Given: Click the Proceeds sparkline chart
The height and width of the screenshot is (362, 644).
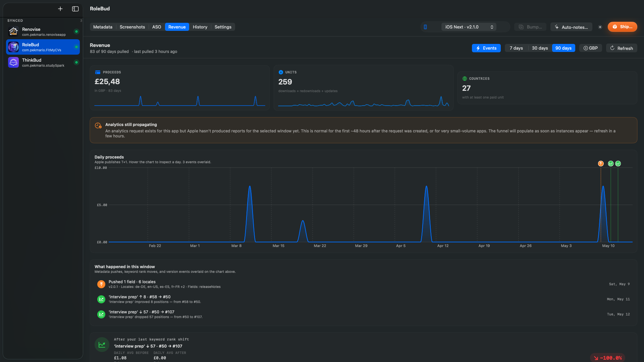Looking at the screenshot, I should tap(180, 101).
